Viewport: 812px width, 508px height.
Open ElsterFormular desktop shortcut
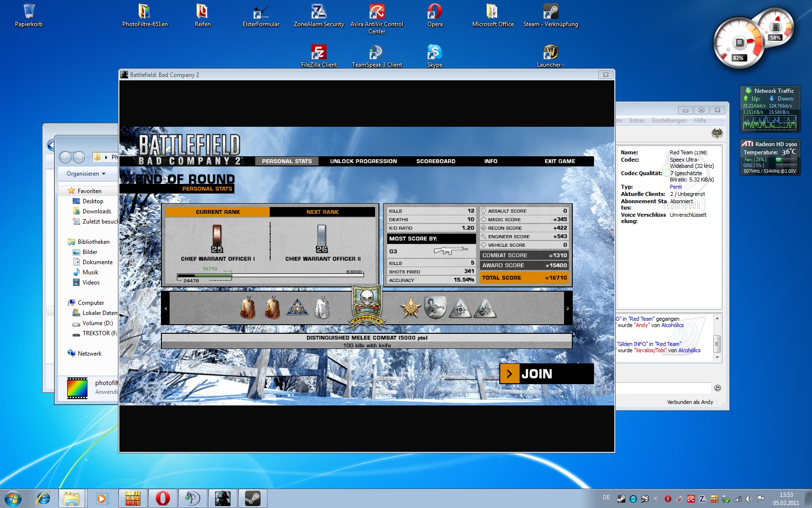(261, 15)
